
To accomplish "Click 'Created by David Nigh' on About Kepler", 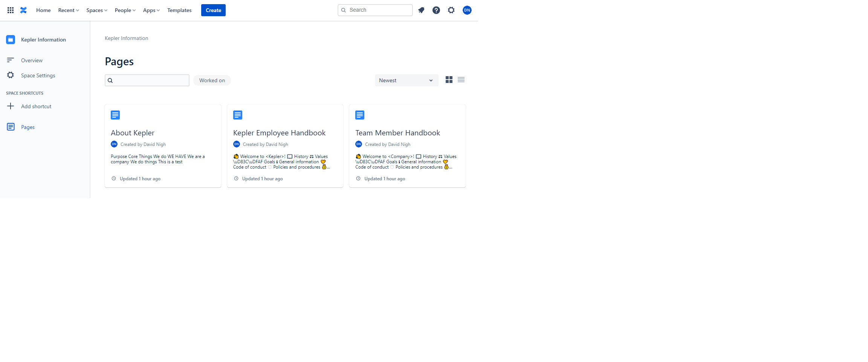I will [143, 144].
